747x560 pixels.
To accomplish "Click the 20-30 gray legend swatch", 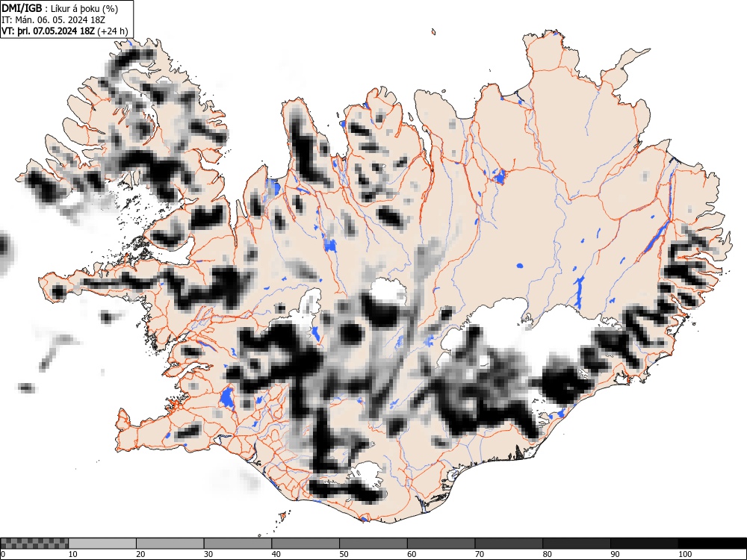I will coord(170,544).
